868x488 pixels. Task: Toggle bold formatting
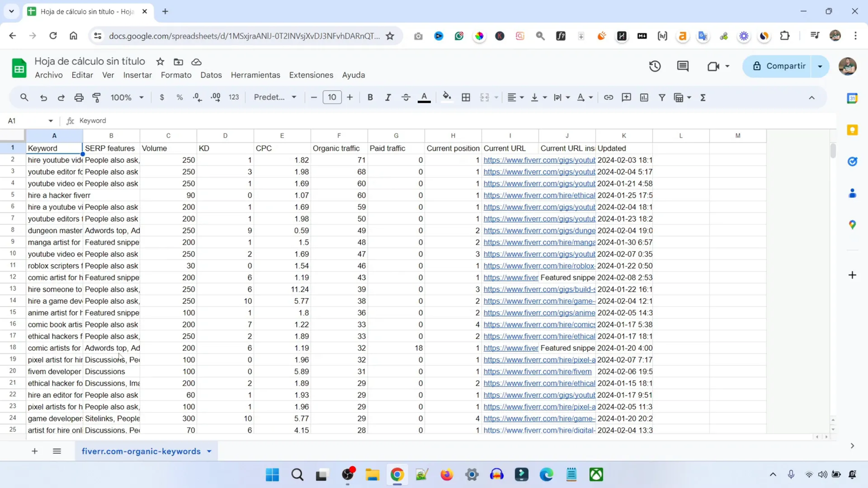pos(370,98)
